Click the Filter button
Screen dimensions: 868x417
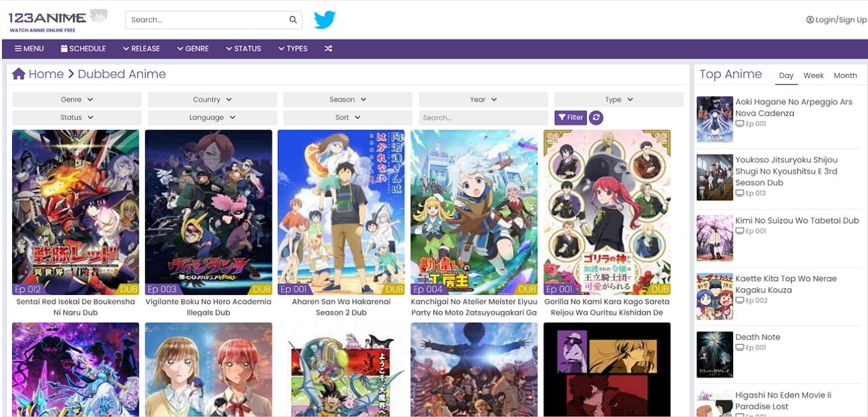pos(570,117)
